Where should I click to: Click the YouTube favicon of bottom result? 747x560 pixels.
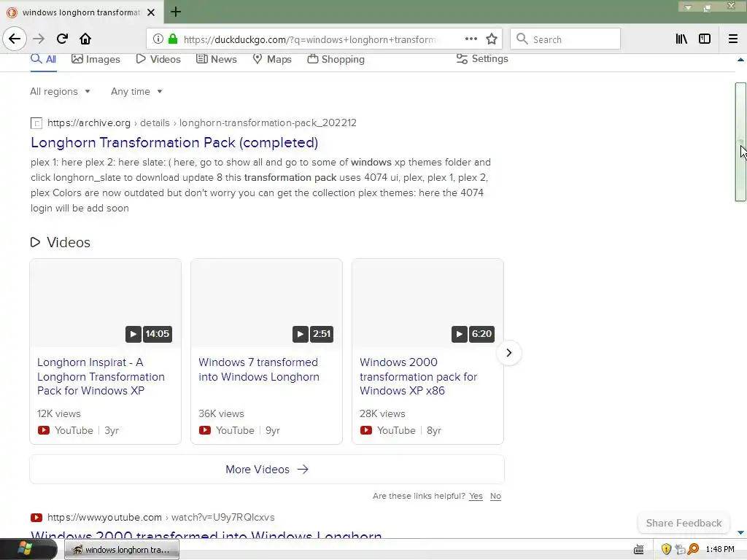click(36, 518)
